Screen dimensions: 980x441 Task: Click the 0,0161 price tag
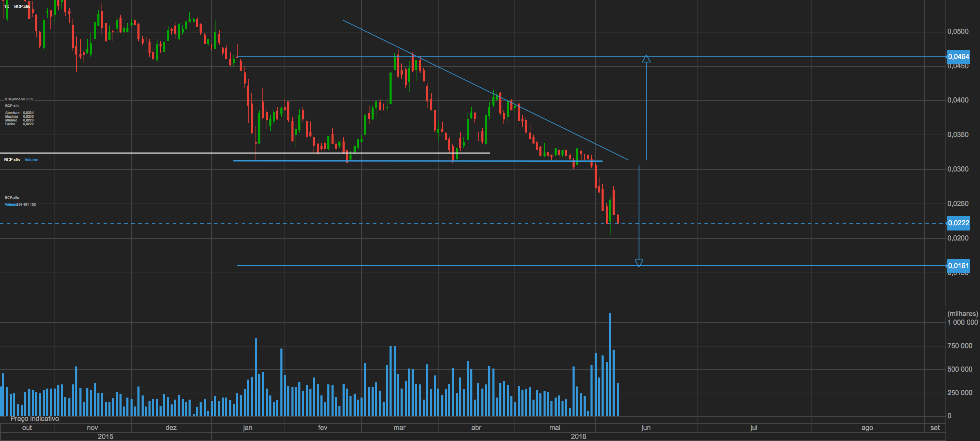click(958, 266)
